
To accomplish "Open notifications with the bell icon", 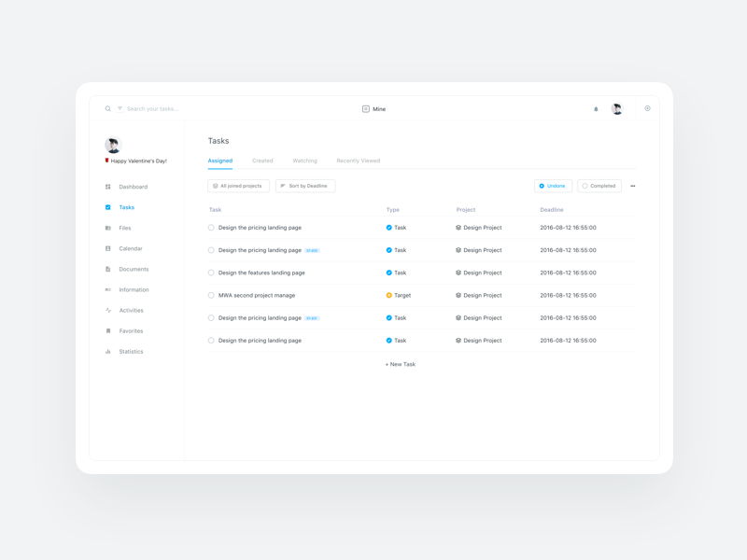I will 595,109.
